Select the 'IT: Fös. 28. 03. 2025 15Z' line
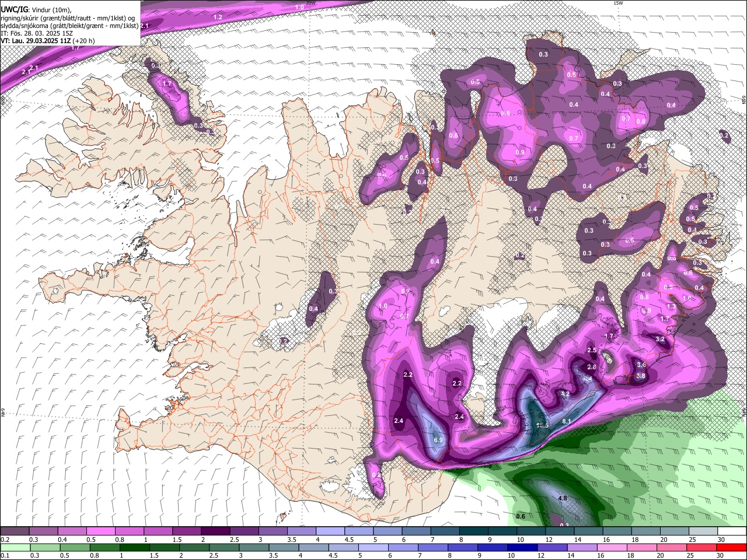 [36, 33]
